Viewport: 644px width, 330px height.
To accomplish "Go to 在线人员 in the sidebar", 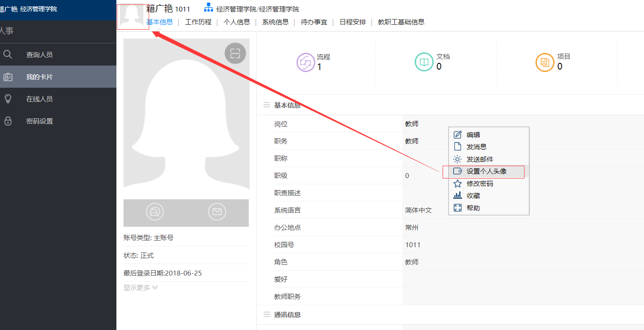I will click(39, 99).
